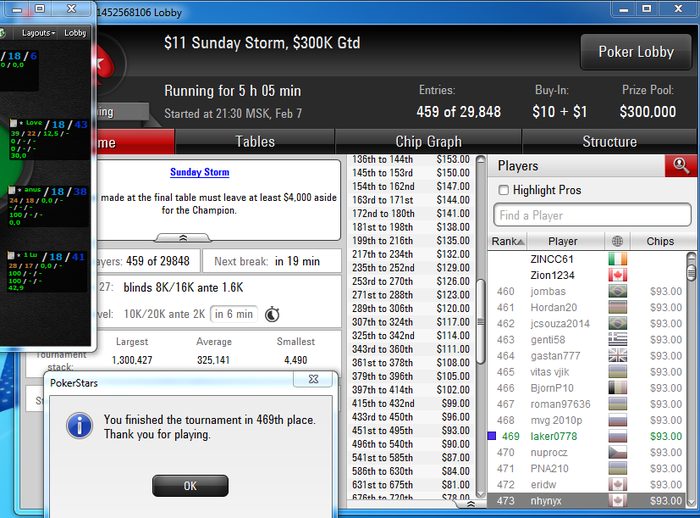This screenshot has height=518, width=700.
Task: Click the Find a Player search field
Action: (x=592, y=215)
